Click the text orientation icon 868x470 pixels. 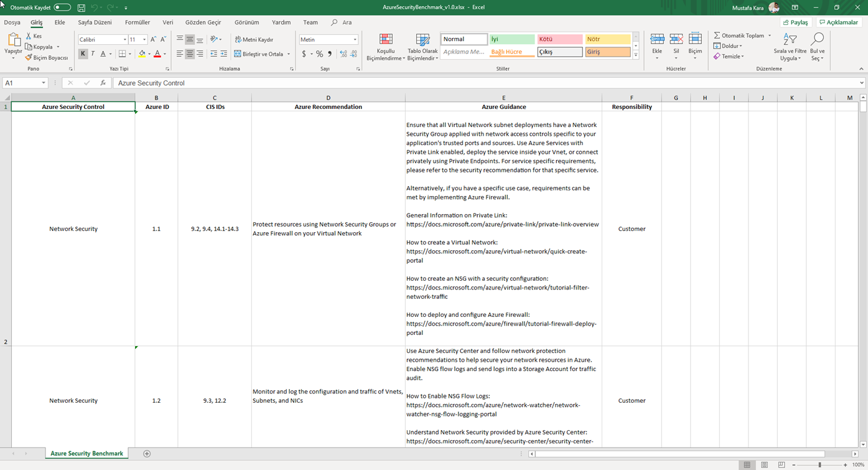click(215, 39)
